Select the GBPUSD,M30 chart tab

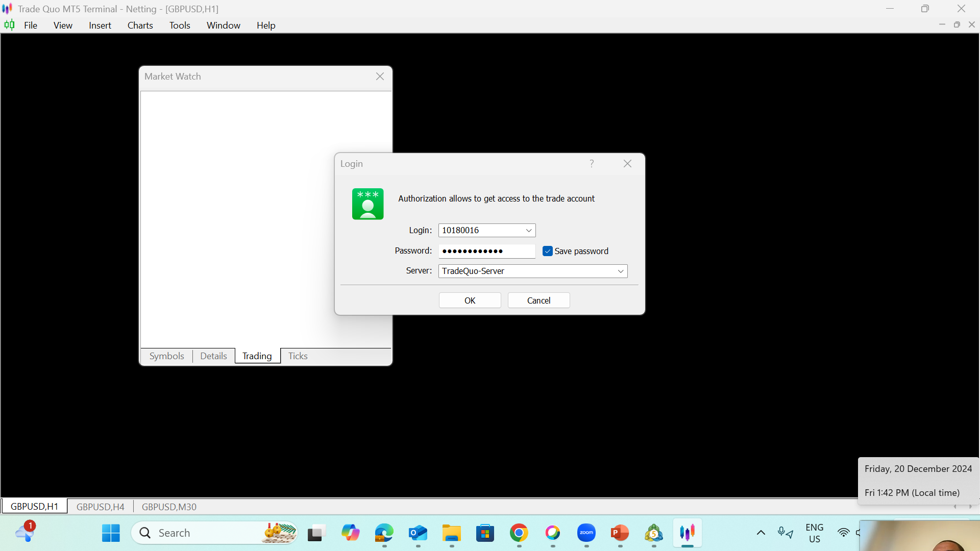pyautogui.click(x=169, y=507)
